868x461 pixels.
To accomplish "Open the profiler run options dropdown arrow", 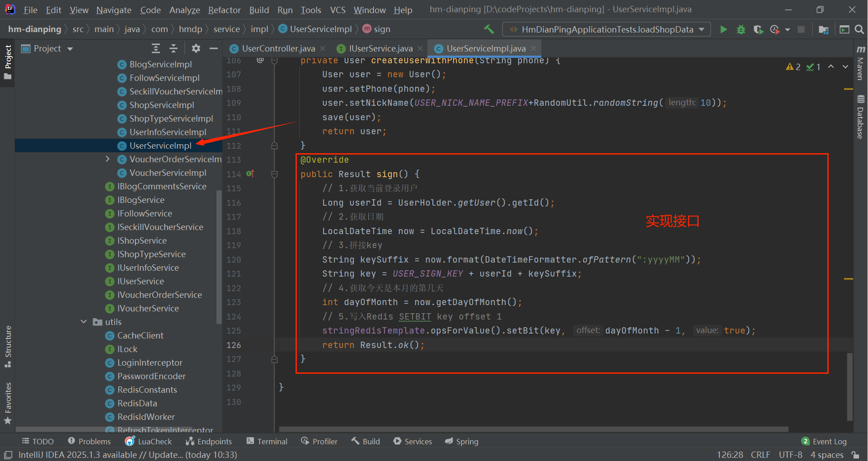I will tap(788, 29).
